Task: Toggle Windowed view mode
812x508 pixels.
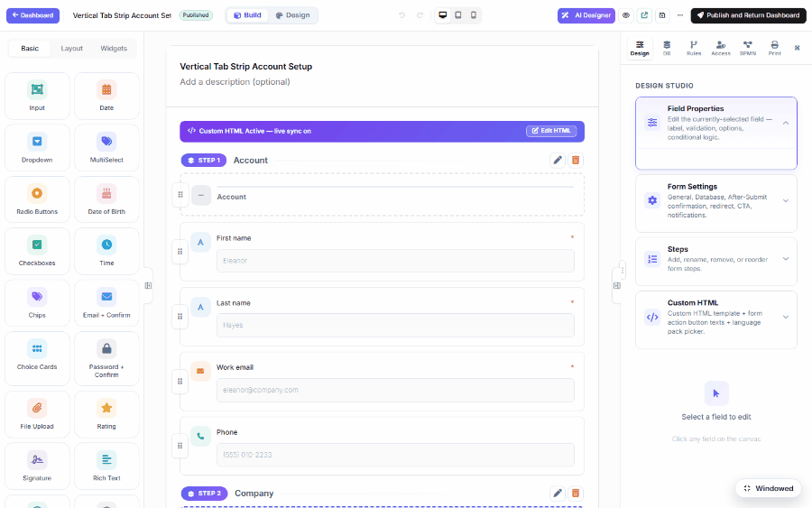Action: [x=769, y=488]
